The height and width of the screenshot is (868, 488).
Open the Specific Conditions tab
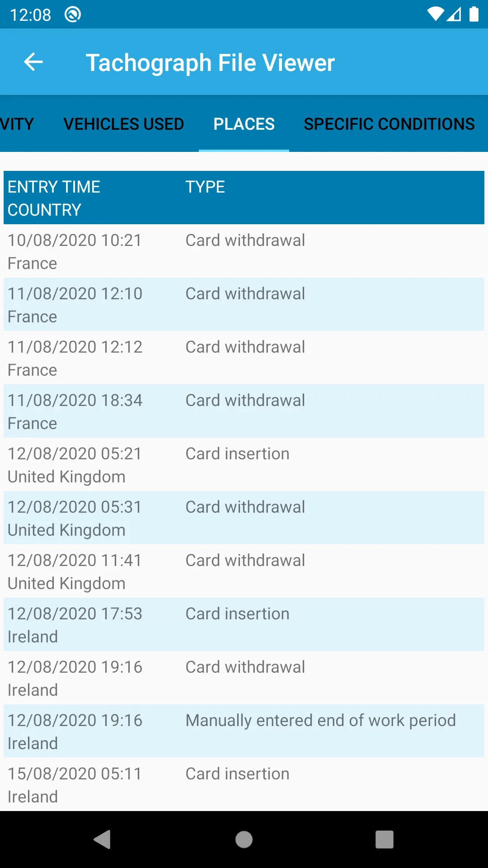tap(389, 124)
